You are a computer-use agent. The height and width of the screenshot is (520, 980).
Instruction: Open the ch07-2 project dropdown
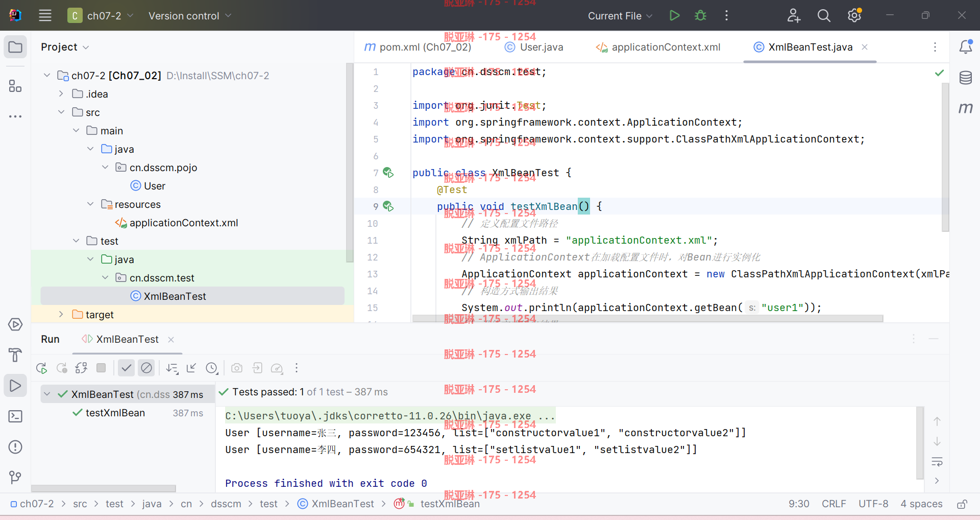pyautogui.click(x=101, y=16)
